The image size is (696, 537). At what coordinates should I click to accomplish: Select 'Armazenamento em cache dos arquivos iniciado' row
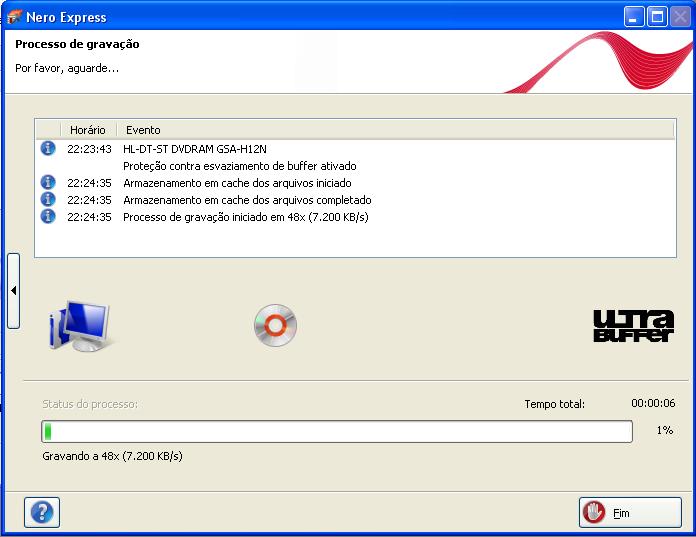point(355,183)
